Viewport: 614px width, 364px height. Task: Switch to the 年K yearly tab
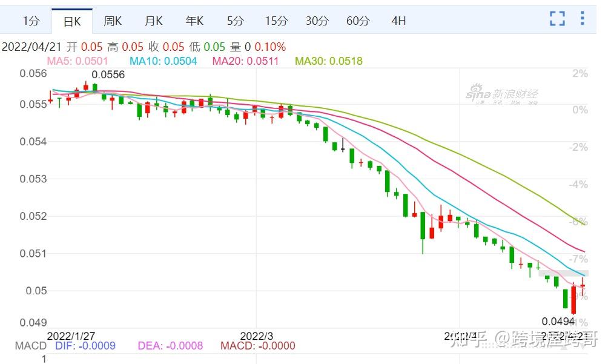pos(194,21)
